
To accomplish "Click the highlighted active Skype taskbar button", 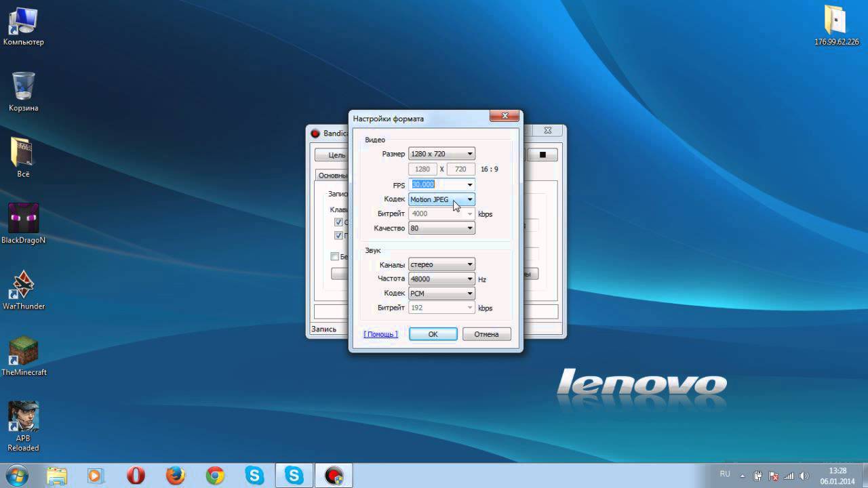I will [294, 476].
